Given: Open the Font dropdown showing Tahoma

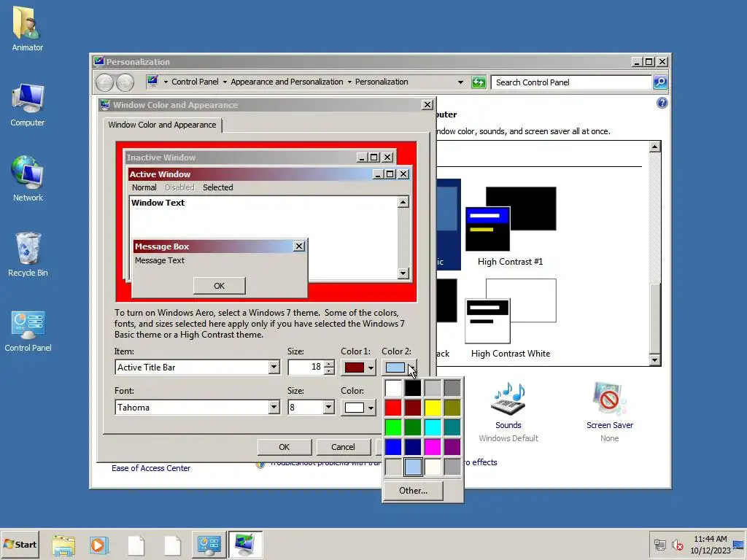Looking at the screenshot, I should pyautogui.click(x=274, y=407).
